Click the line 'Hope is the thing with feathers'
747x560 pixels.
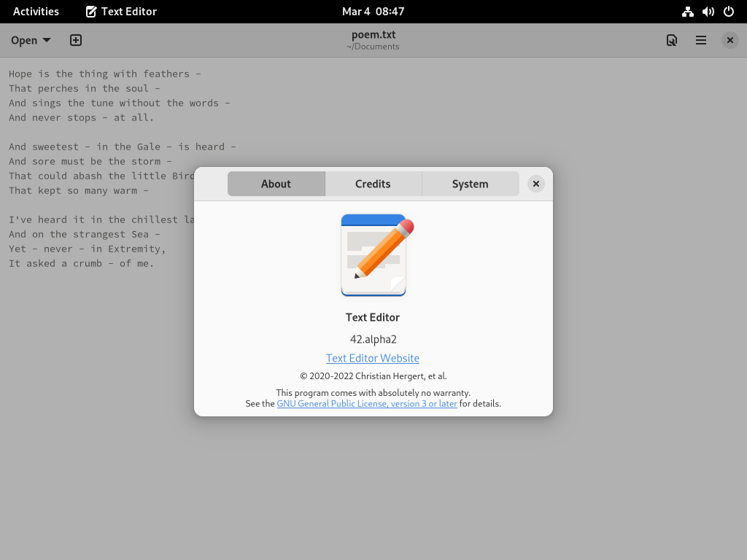pos(105,74)
